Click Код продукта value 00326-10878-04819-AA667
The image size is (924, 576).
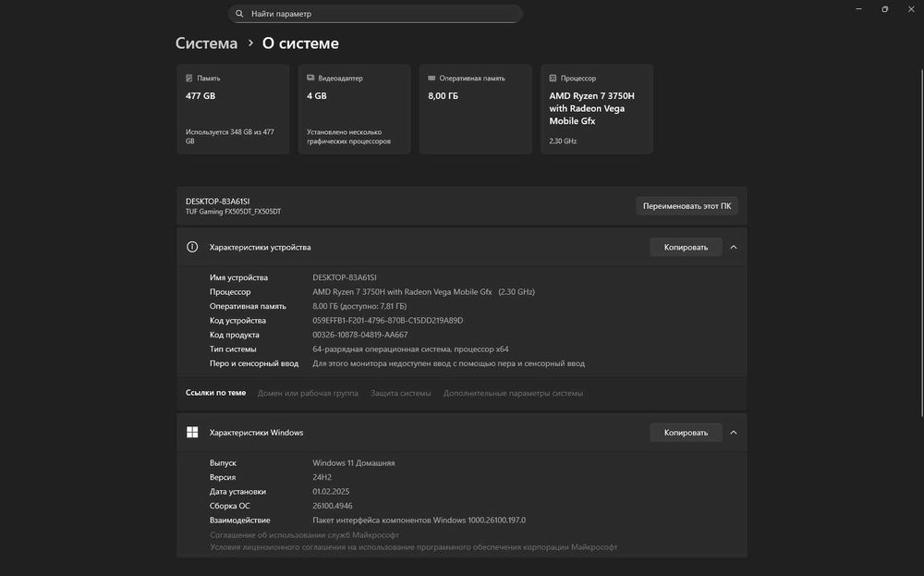[x=360, y=335]
